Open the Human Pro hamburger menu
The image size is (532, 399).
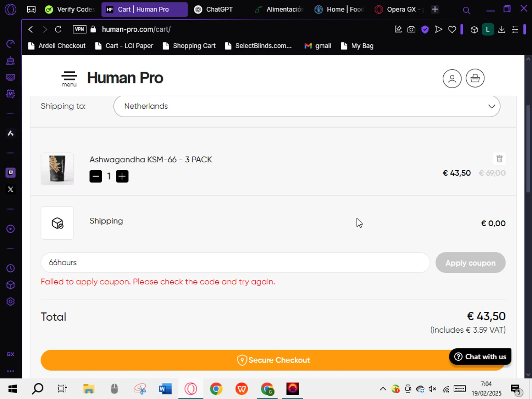click(69, 78)
